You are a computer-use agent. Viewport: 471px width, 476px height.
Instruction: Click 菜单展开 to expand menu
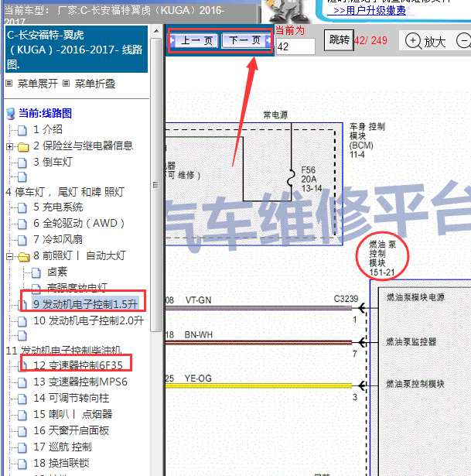click(x=38, y=84)
